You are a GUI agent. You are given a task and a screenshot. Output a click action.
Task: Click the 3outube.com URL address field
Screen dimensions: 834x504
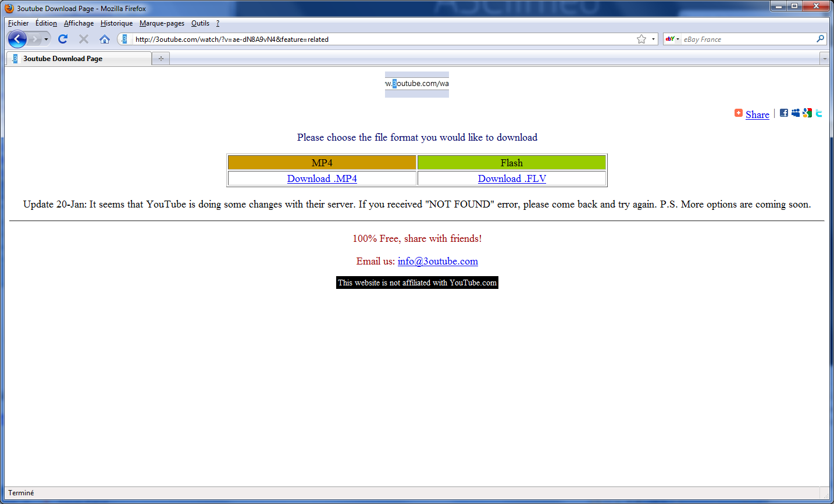click(383, 40)
